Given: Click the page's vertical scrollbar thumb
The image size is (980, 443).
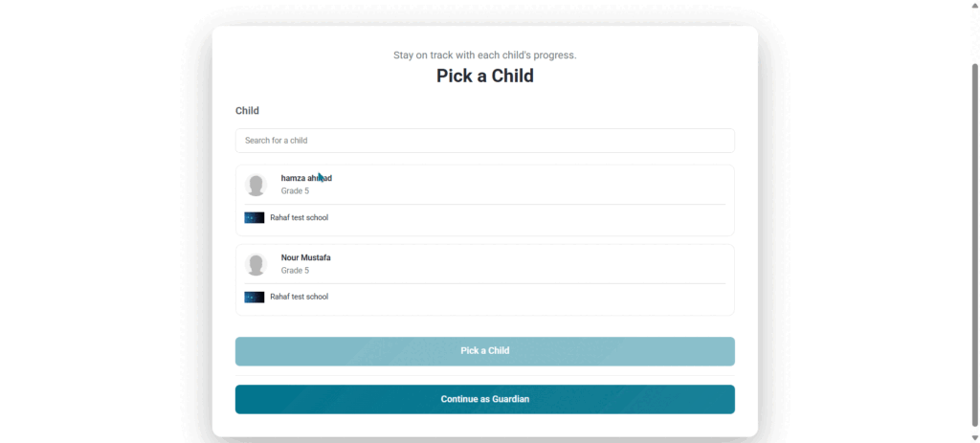Looking at the screenshot, I should (974, 245).
